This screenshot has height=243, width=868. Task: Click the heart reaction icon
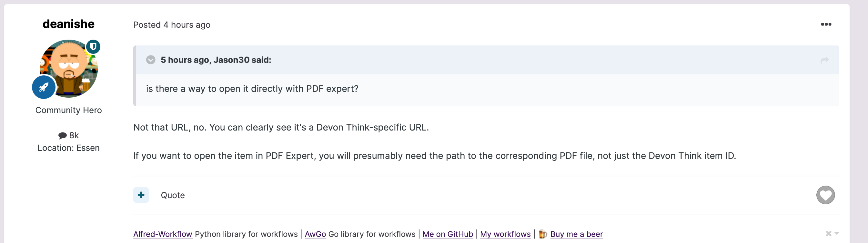(x=825, y=195)
